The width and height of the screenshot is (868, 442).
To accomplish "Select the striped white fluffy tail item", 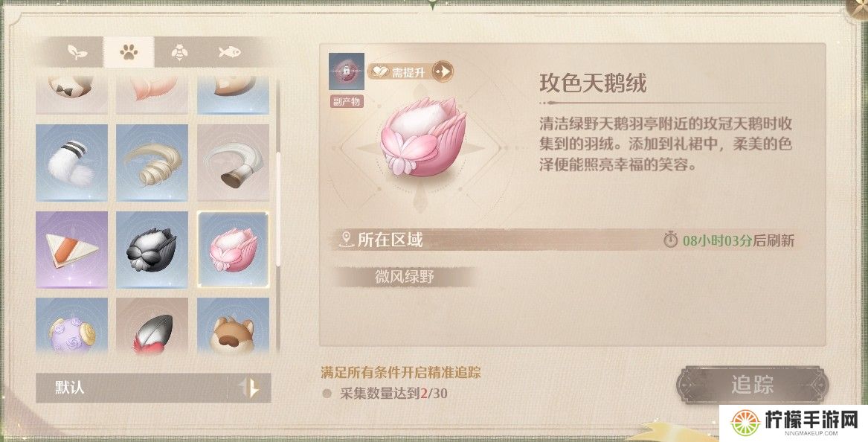I will 72,162.
